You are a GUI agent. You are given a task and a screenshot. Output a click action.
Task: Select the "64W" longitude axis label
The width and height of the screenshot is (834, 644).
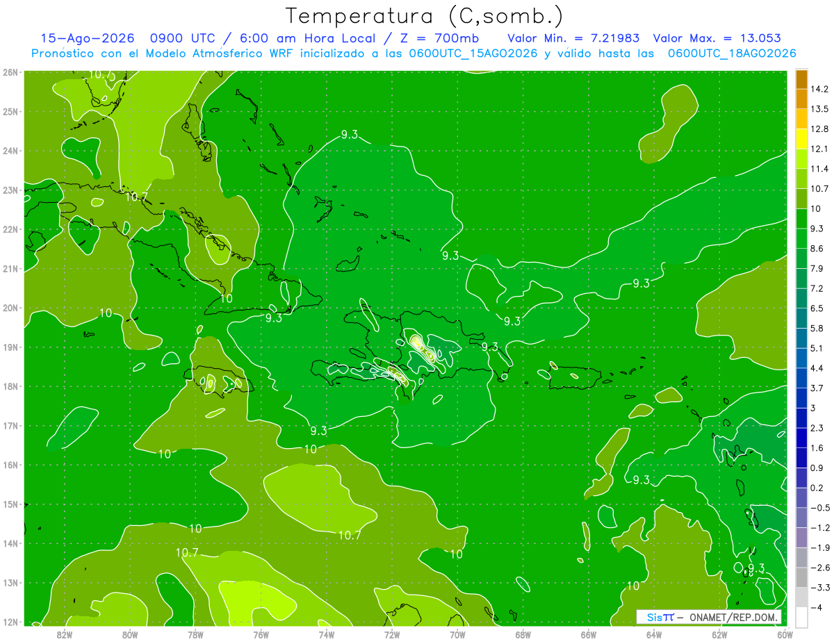pyautogui.click(x=654, y=634)
